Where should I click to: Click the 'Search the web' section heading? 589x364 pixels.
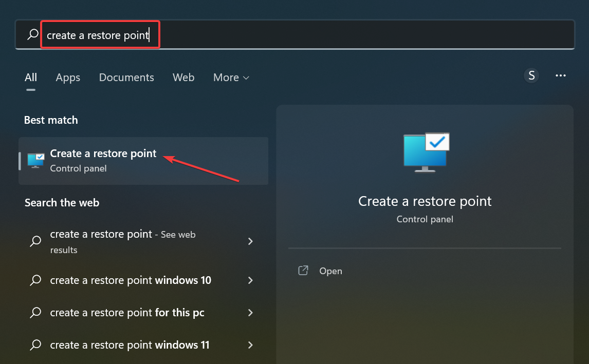coord(62,203)
